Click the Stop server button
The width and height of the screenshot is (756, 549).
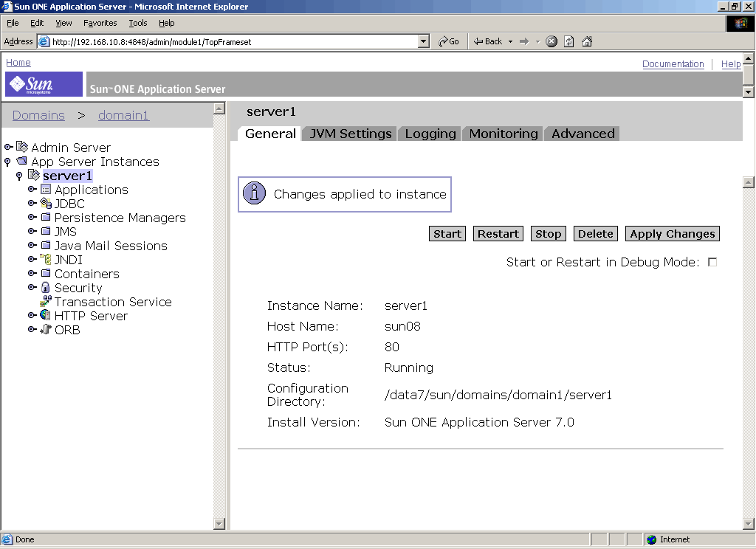pyautogui.click(x=549, y=234)
